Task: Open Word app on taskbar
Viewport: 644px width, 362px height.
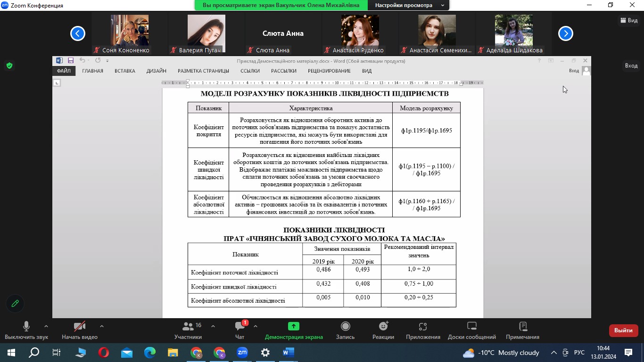Action: 289,353
